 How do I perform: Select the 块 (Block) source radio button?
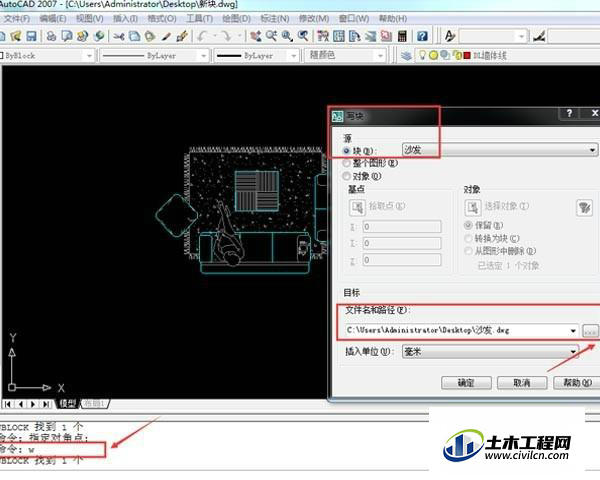(x=347, y=151)
